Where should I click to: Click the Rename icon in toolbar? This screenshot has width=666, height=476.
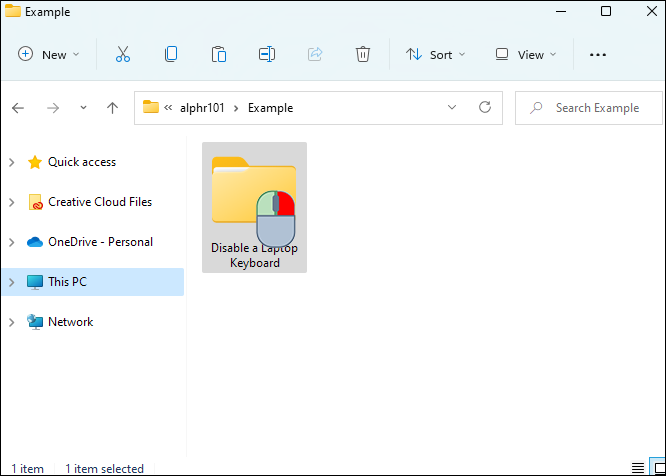point(267,54)
